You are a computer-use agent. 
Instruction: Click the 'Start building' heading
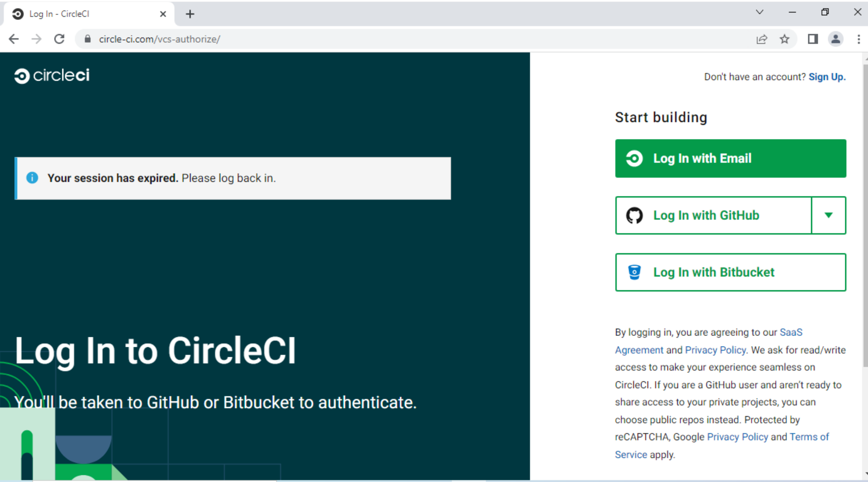(661, 117)
